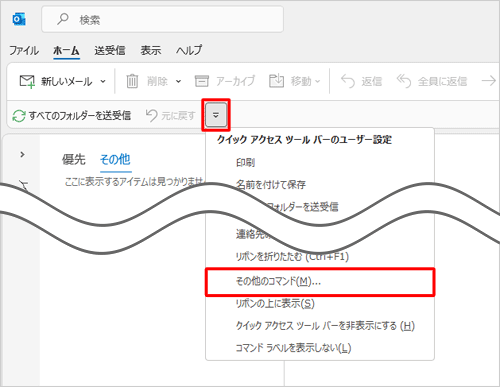Viewport: 500px width, 387px height.
Task: Click the Outlook app icon
Action: (x=19, y=19)
